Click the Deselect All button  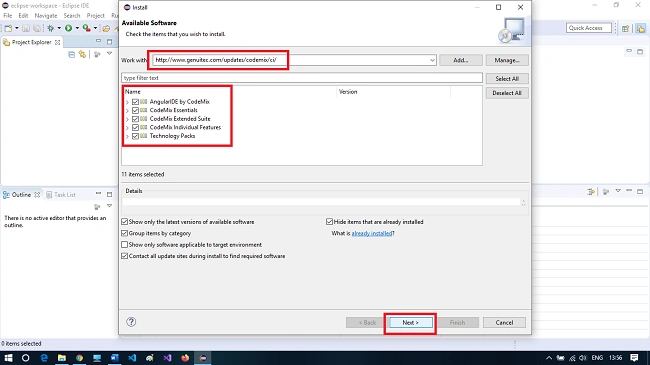507,93
